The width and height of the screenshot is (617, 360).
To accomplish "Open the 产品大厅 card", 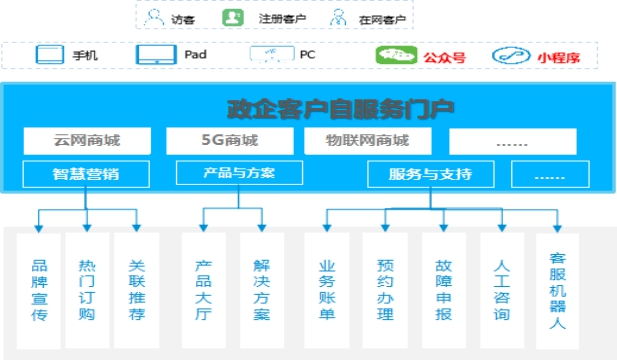I will (204, 290).
